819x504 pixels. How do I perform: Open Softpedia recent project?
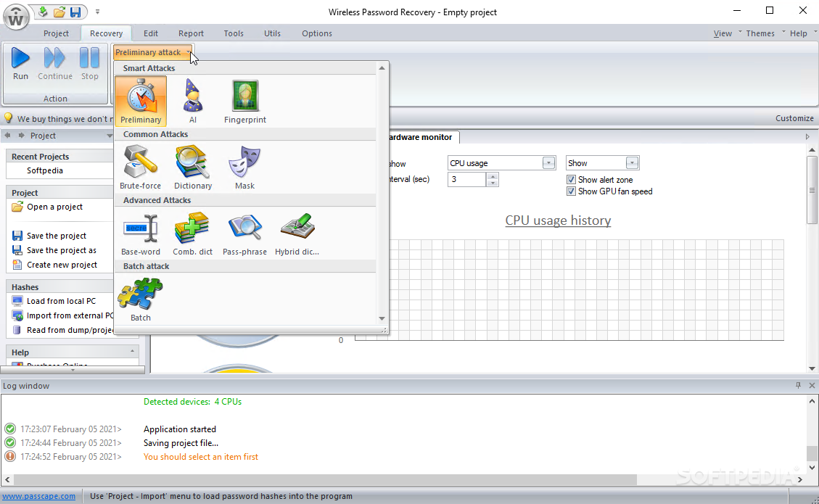coord(45,171)
